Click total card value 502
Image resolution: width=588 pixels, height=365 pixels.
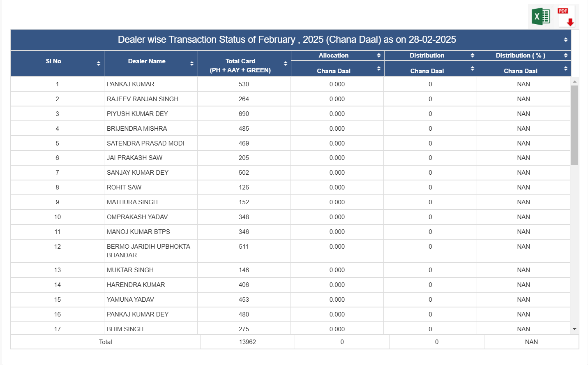(244, 173)
